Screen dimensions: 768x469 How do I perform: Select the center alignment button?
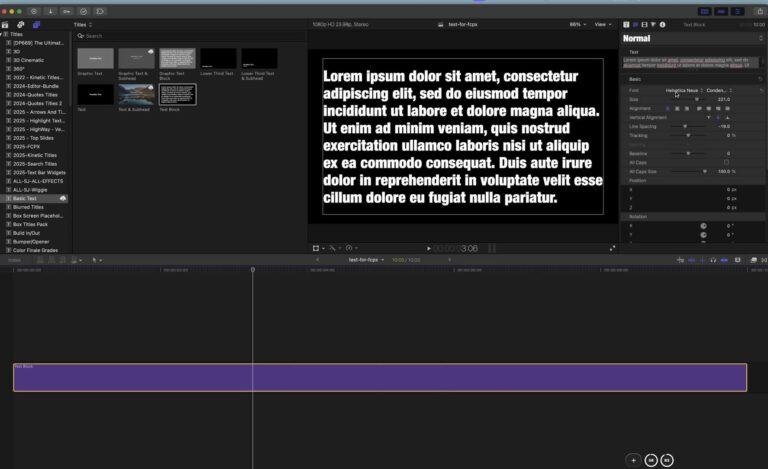[677, 109]
